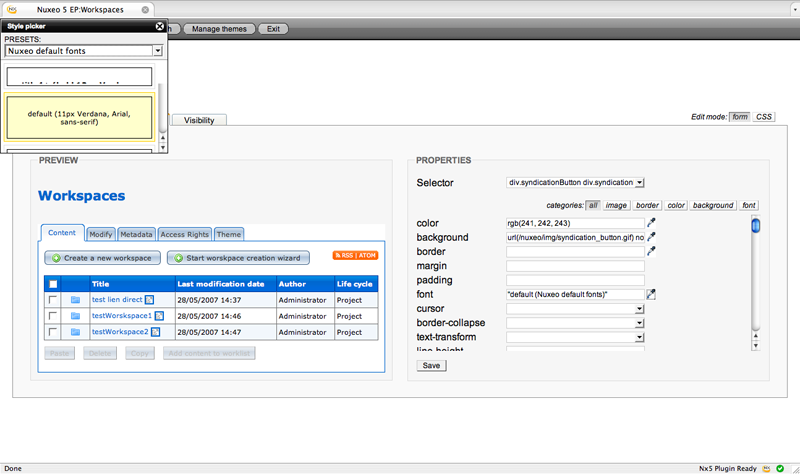Click the properties list scrollbar thumb

coord(756,225)
